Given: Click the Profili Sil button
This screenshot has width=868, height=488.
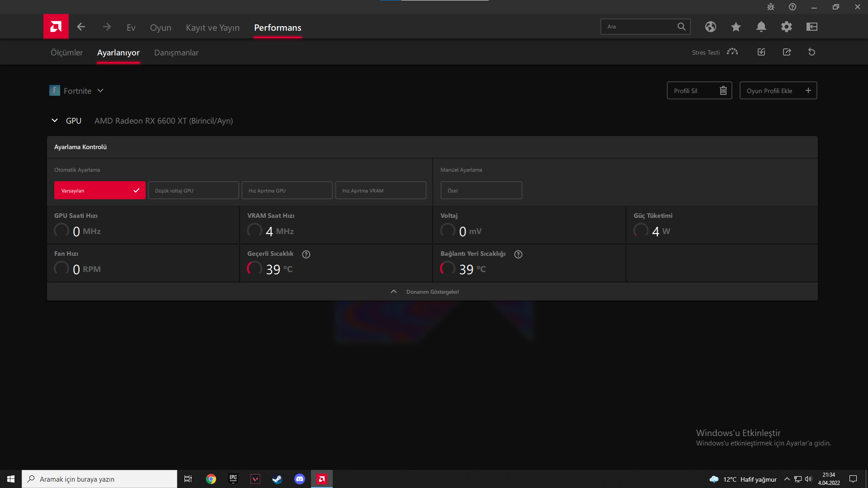Looking at the screenshot, I should 699,91.
